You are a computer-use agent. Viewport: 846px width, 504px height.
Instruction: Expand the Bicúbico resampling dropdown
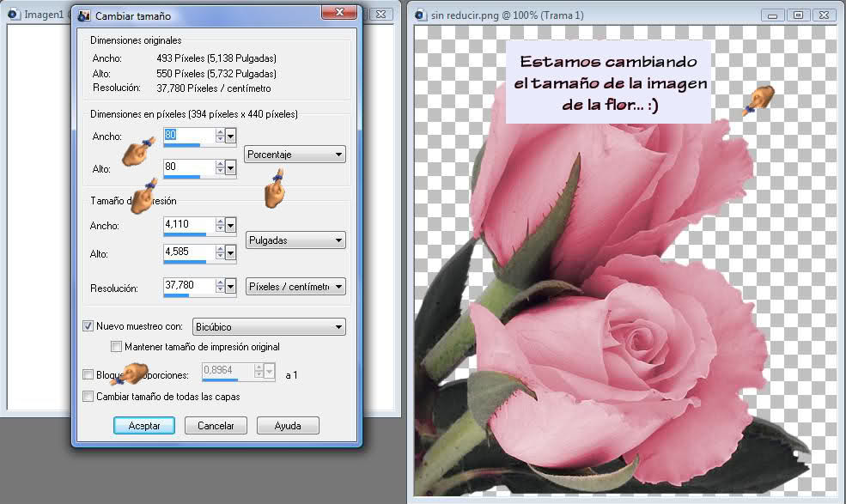269,326
